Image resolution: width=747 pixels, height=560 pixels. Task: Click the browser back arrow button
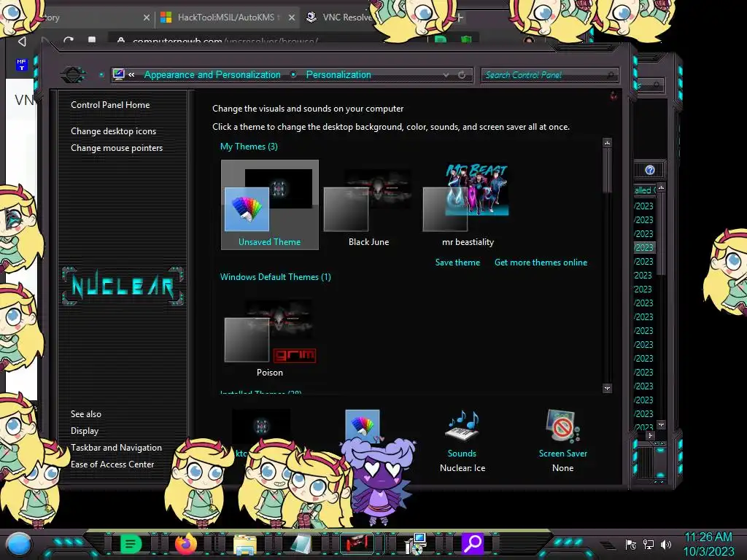[22, 42]
